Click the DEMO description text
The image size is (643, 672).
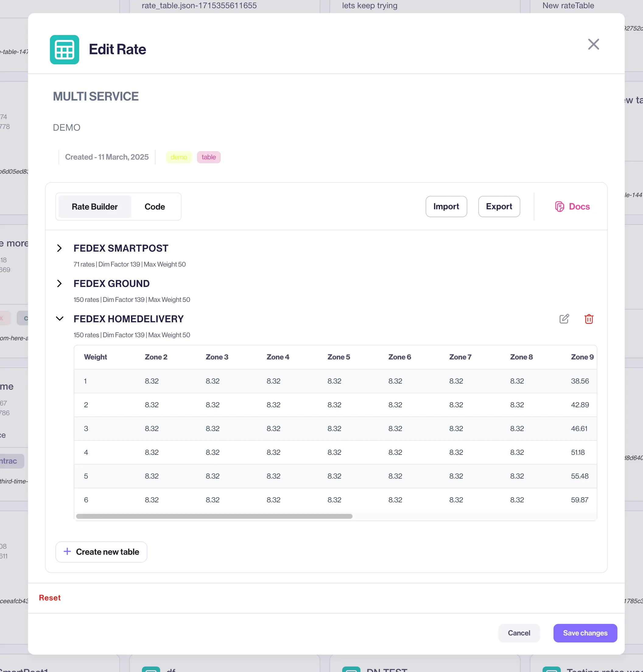(66, 128)
